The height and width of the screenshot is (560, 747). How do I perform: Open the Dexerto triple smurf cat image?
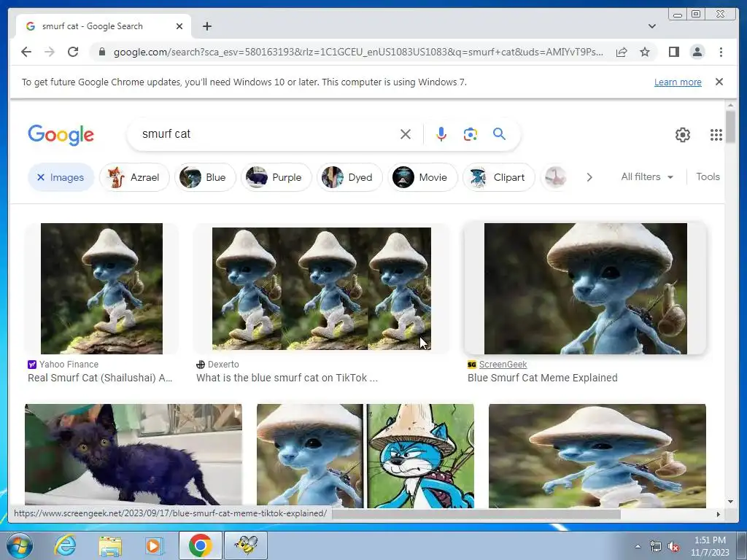(x=322, y=289)
